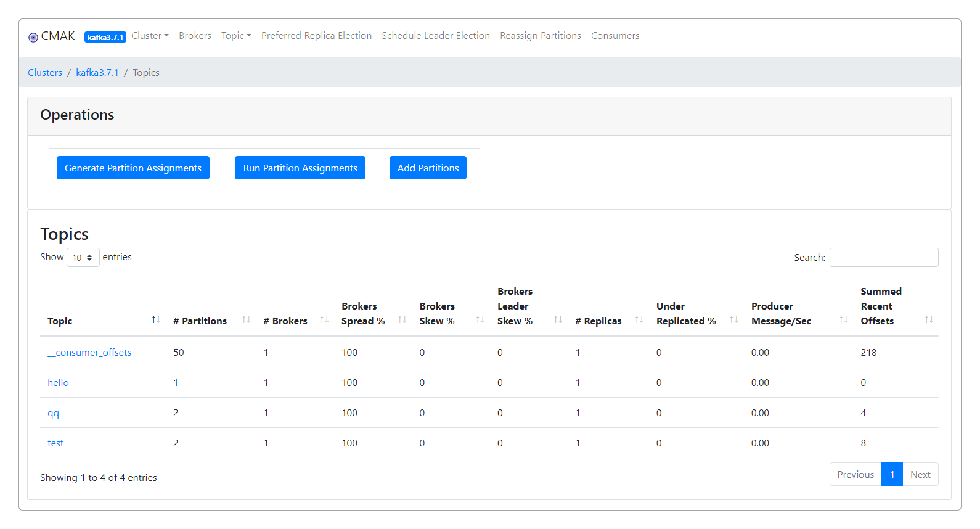This screenshot has width=980, height=529.
Task: Click Add Partitions button
Action: tap(428, 168)
